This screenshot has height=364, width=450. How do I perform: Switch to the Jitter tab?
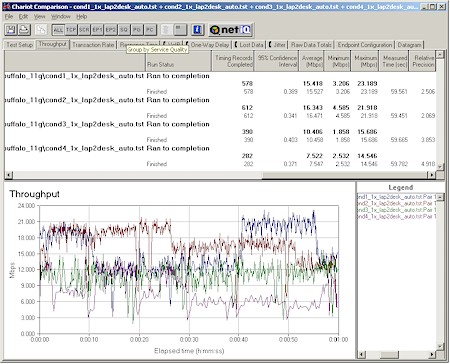(x=277, y=45)
